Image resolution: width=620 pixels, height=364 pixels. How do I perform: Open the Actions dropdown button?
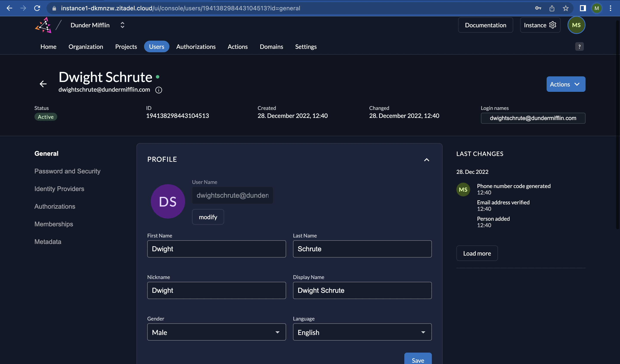(566, 84)
